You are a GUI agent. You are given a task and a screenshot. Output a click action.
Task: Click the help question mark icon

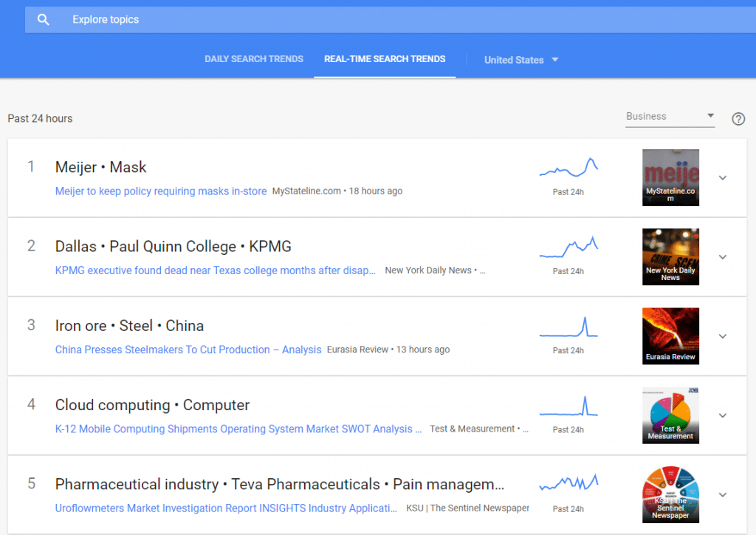click(738, 119)
